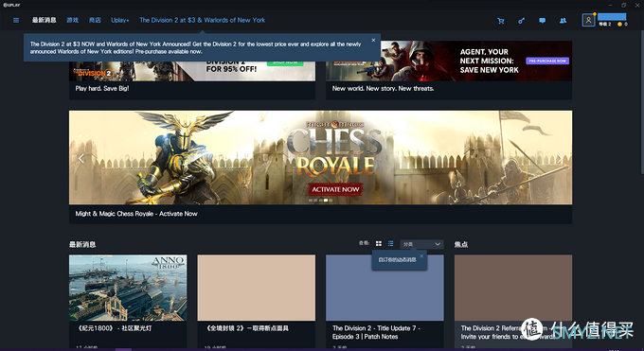Go to next carousel banner
Screen dimensions: 644x351
click(560, 158)
